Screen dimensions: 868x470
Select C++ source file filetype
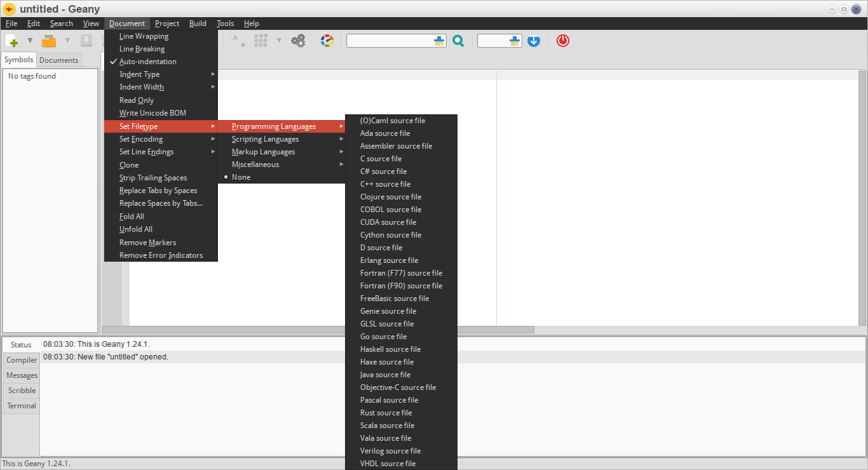tap(401, 184)
